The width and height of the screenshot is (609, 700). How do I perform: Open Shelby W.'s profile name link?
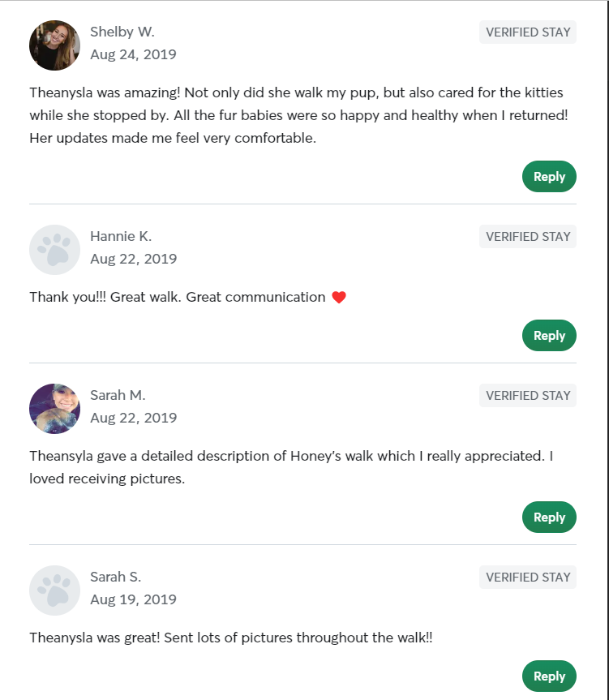point(122,32)
